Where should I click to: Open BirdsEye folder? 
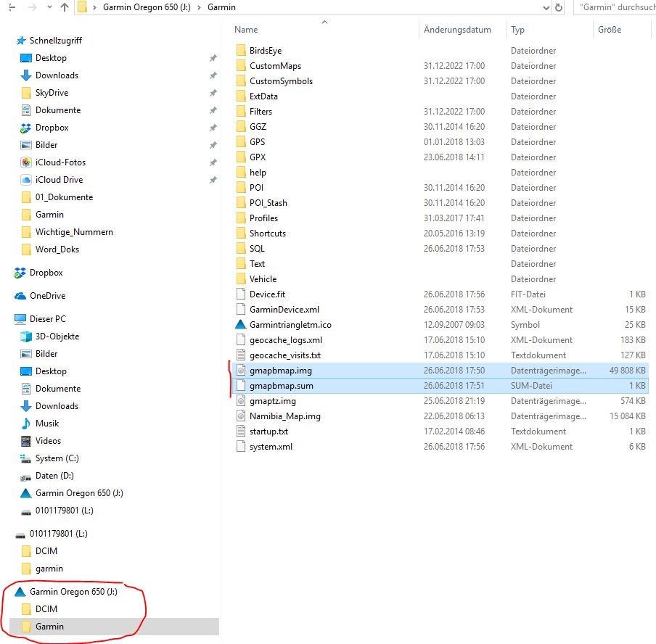pos(266,51)
